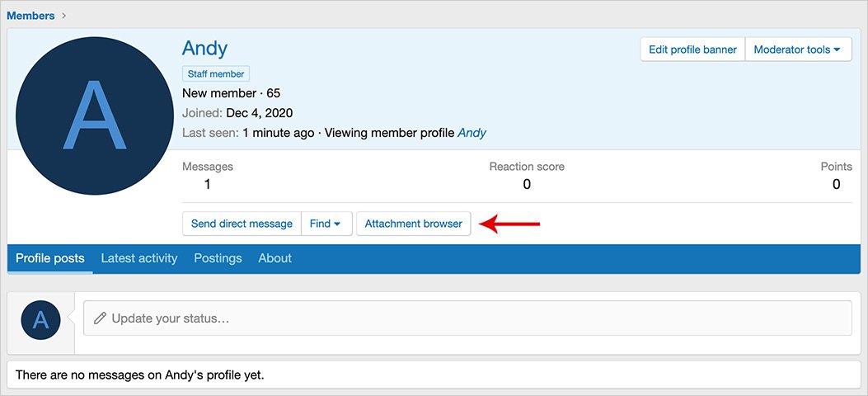This screenshot has height=396, width=868.
Task: Click the Staff member badge
Action: tap(215, 73)
